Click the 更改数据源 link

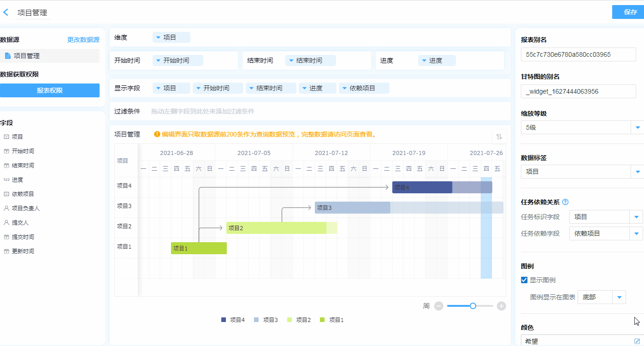83,40
